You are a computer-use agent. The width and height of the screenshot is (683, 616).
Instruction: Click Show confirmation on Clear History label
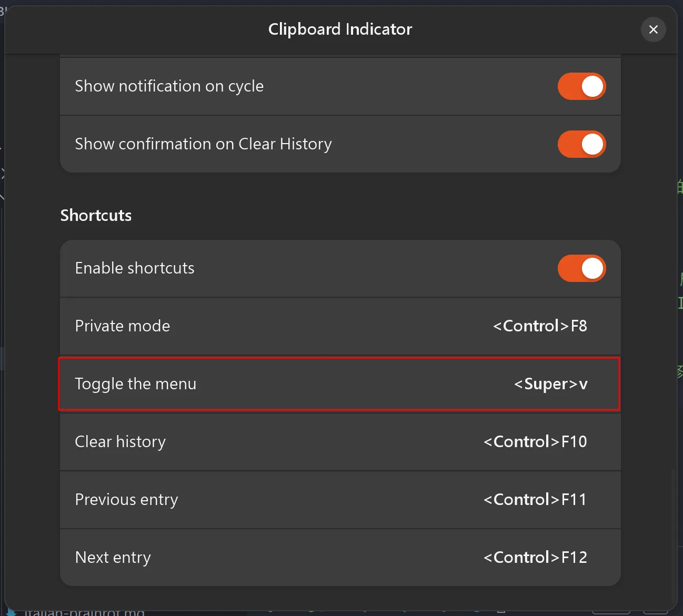pyautogui.click(x=203, y=144)
